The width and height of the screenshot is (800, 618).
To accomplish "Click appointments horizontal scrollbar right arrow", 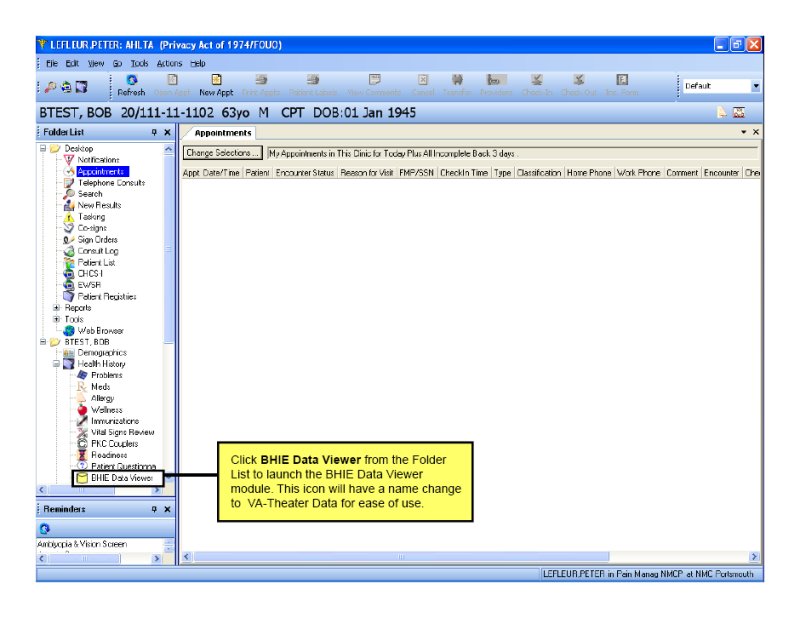I will (x=754, y=557).
